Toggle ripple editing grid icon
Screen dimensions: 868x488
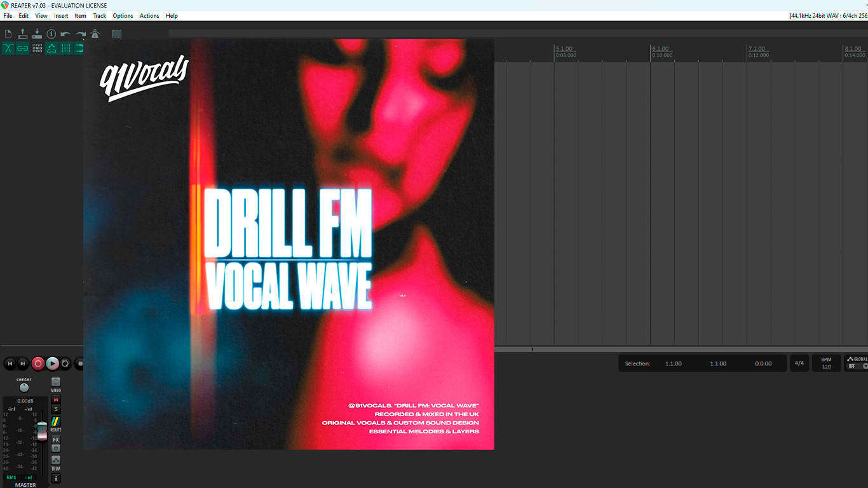(37, 48)
